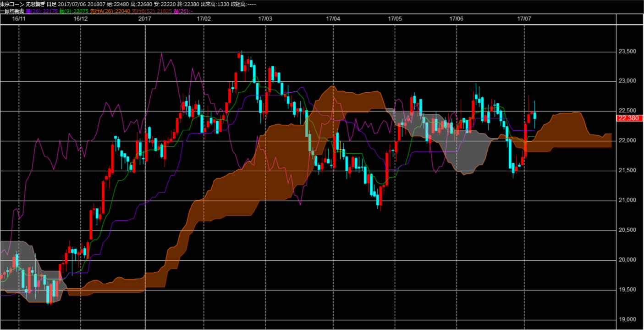Click the 17/02 date axis label
Viewport: 644px width, 330px height.
tap(204, 19)
